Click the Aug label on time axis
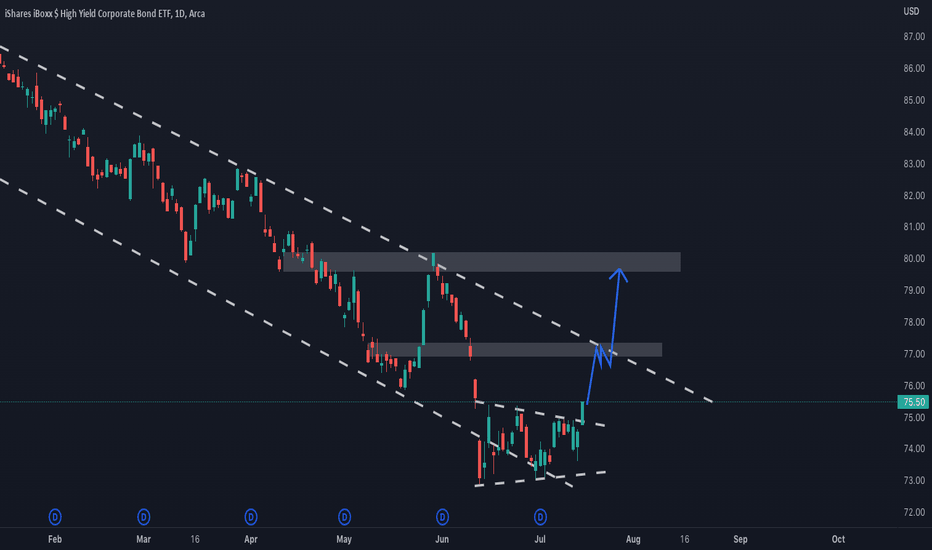The width and height of the screenshot is (932, 550). (633, 539)
